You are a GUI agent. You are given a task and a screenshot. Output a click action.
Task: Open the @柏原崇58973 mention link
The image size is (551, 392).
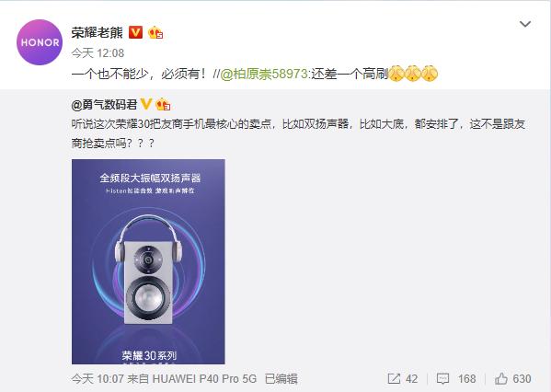point(264,74)
